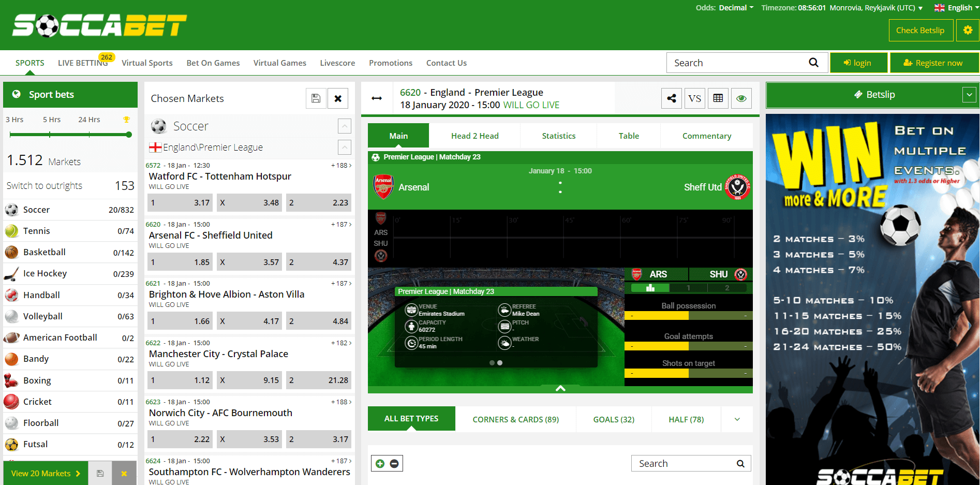
Task: Pick Arsenal home win odds 1.85
Action: pyautogui.click(x=180, y=262)
